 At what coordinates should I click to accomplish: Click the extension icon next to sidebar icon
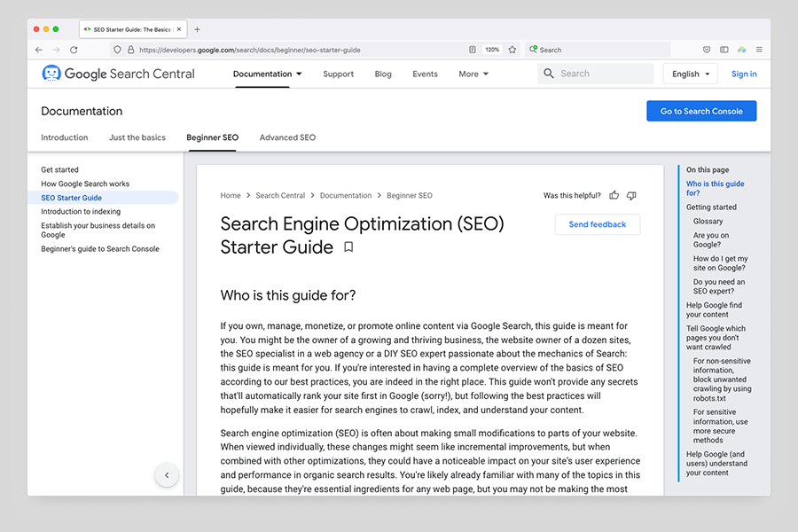point(741,50)
